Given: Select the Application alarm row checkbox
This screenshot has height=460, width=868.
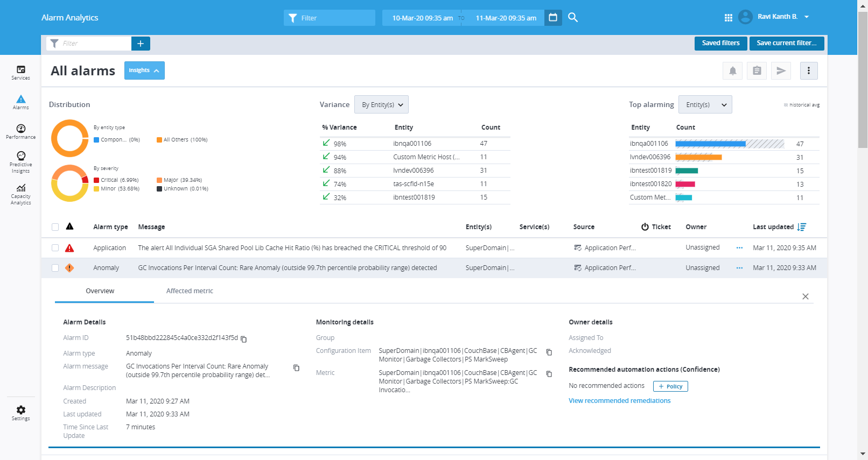Looking at the screenshot, I should pos(55,248).
